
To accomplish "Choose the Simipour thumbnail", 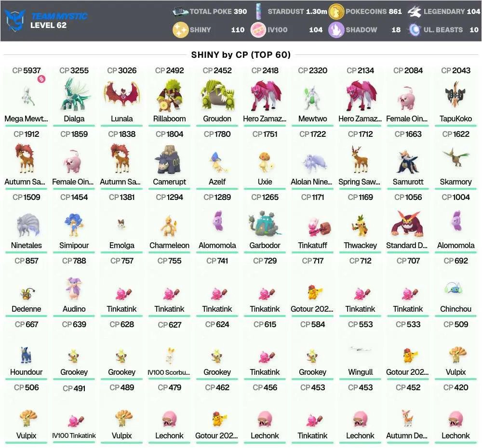I will [74, 224].
